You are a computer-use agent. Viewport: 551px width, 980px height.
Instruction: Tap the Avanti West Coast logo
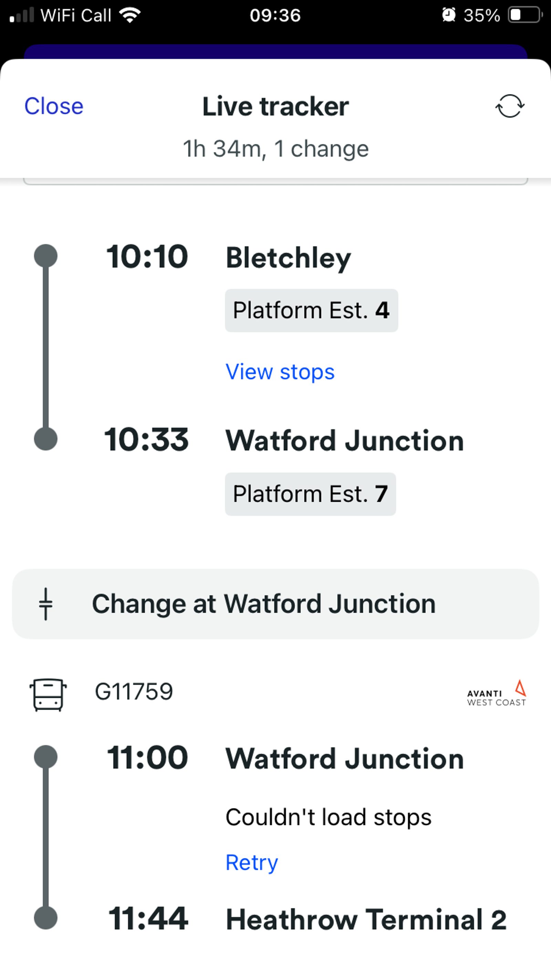(x=497, y=694)
